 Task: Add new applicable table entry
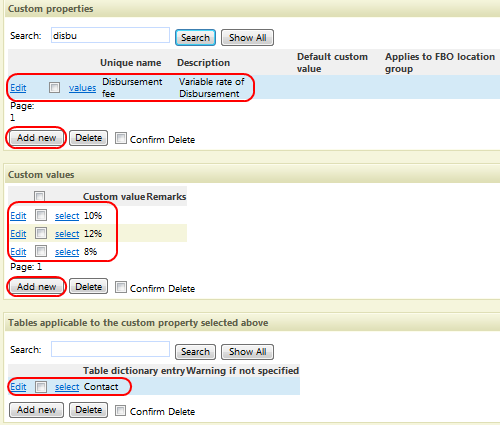point(36,410)
